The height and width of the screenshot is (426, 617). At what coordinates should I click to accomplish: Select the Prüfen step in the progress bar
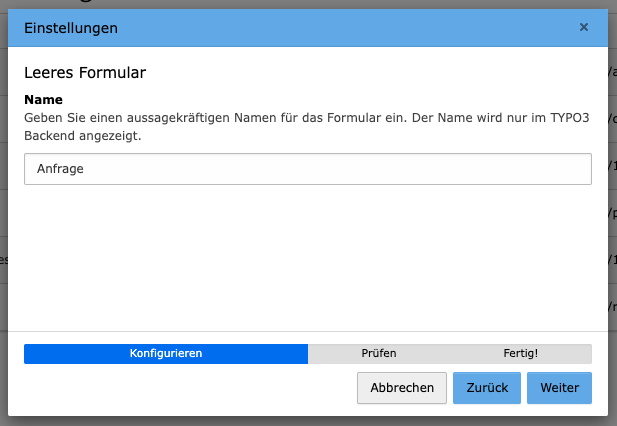coord(379,354)
